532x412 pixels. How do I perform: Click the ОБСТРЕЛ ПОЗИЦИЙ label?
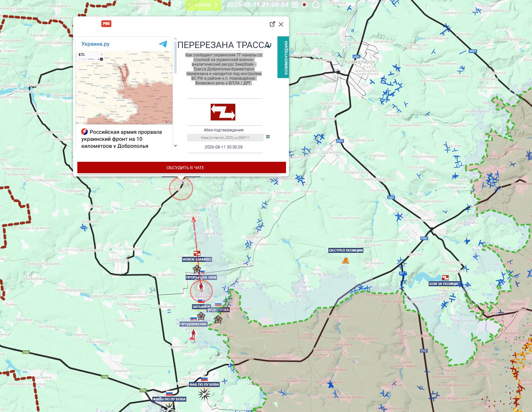click(346, 250)
